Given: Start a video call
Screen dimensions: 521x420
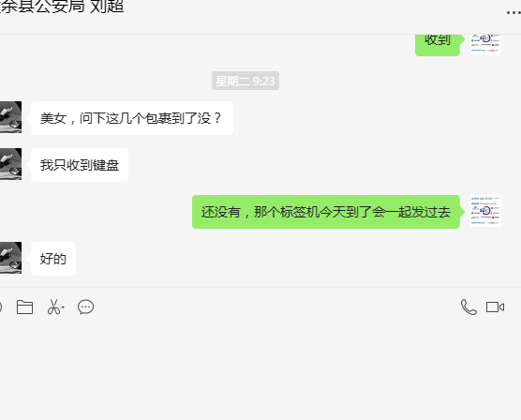Looking at the screenshot, I should 495,307.
